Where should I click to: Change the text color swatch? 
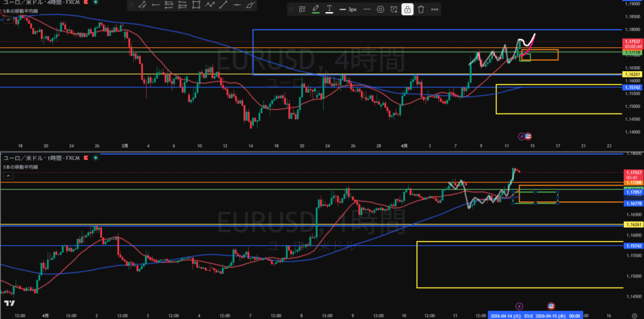[x=329, y=9]
